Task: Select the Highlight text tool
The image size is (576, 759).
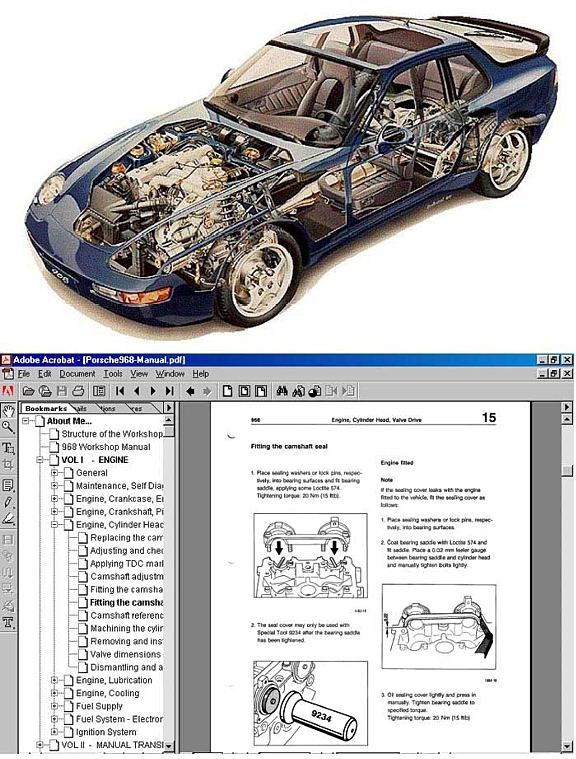Action: coord(8,519)
